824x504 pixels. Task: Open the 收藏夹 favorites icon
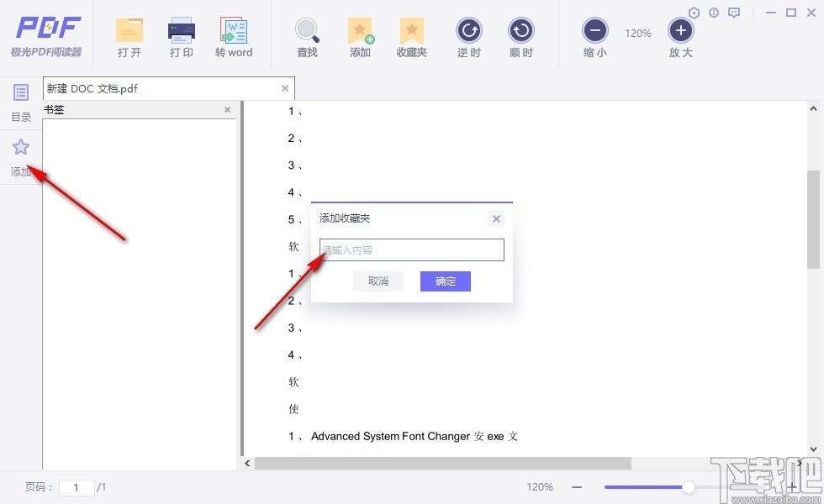tap(412, 30)
